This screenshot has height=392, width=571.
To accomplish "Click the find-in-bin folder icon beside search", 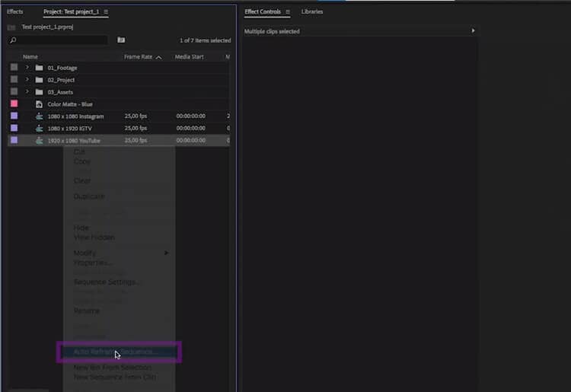I will coord(121,40).
